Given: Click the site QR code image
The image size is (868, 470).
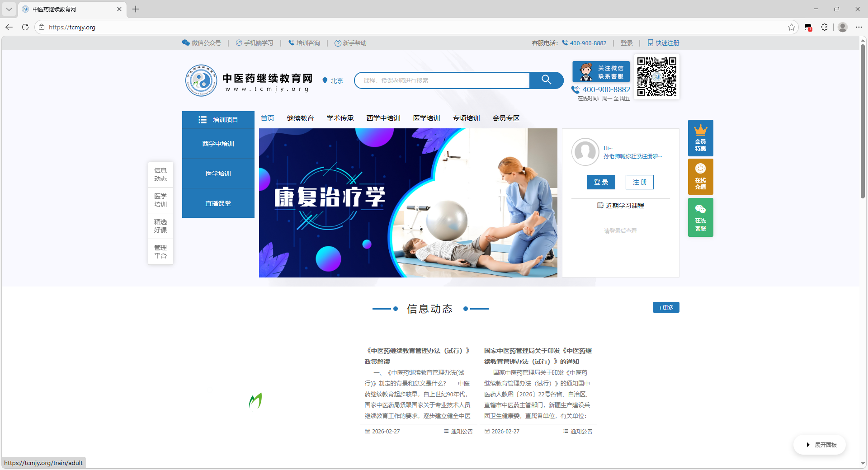Looking at the screenshot, I should coord(656,76).
